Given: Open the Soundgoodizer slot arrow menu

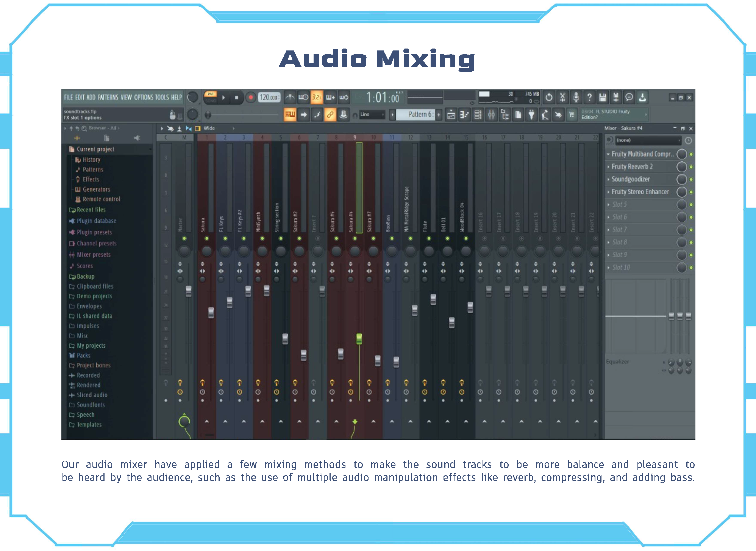Looking at the screenshot, I should 608,179.
